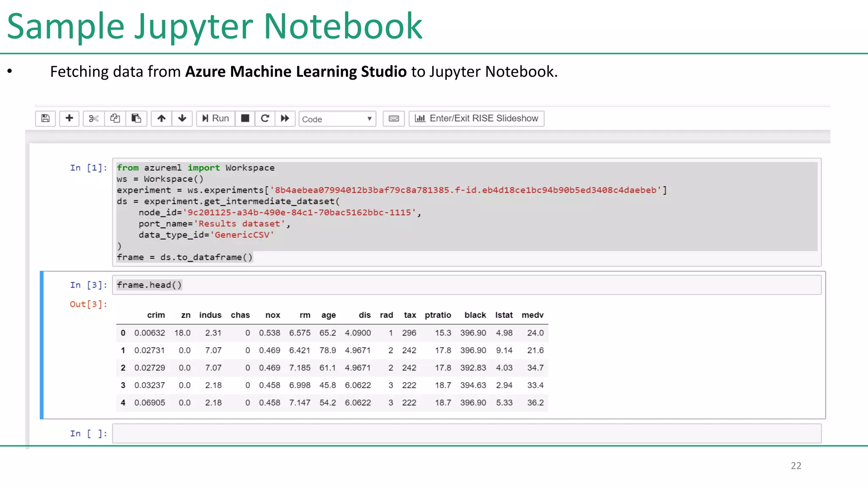The width and height of the screenshot is (868, 488).
Task: Restart and run all fast-forward icon
Action: (285, 118)
